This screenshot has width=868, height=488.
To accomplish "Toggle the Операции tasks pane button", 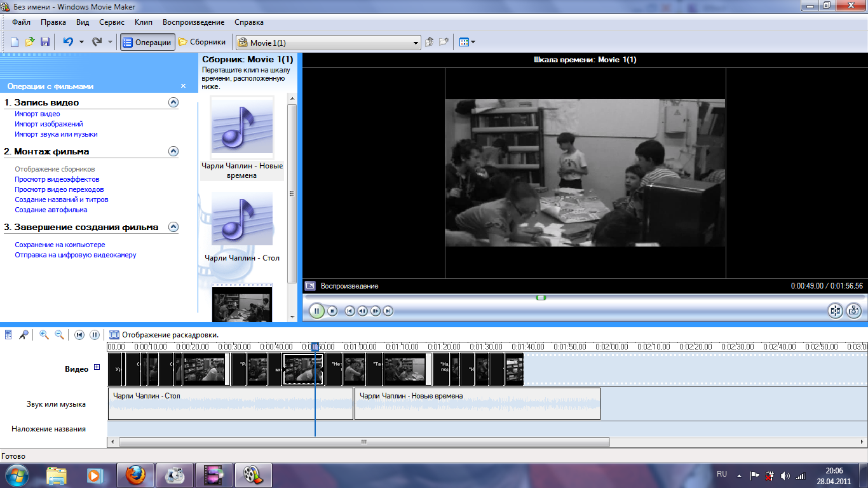I will coord(147,42).
